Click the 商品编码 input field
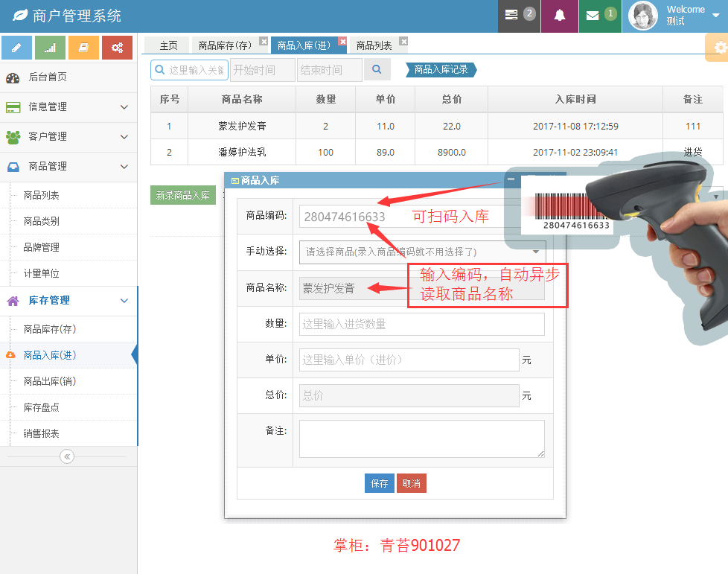 (x=409, y=217)
